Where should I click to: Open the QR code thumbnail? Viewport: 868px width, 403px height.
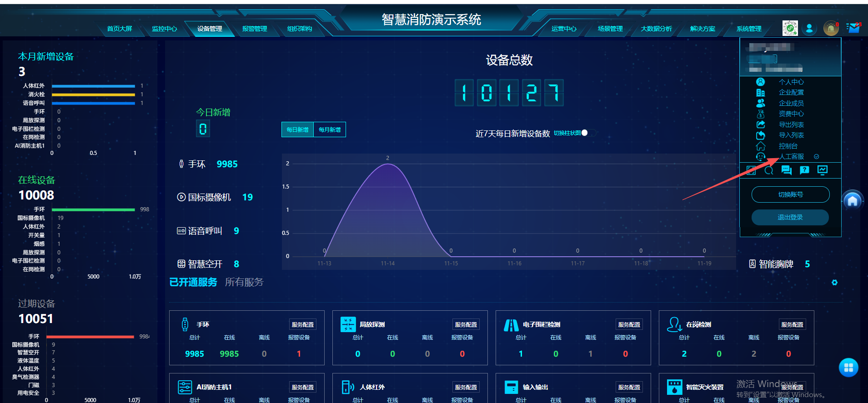790,28
